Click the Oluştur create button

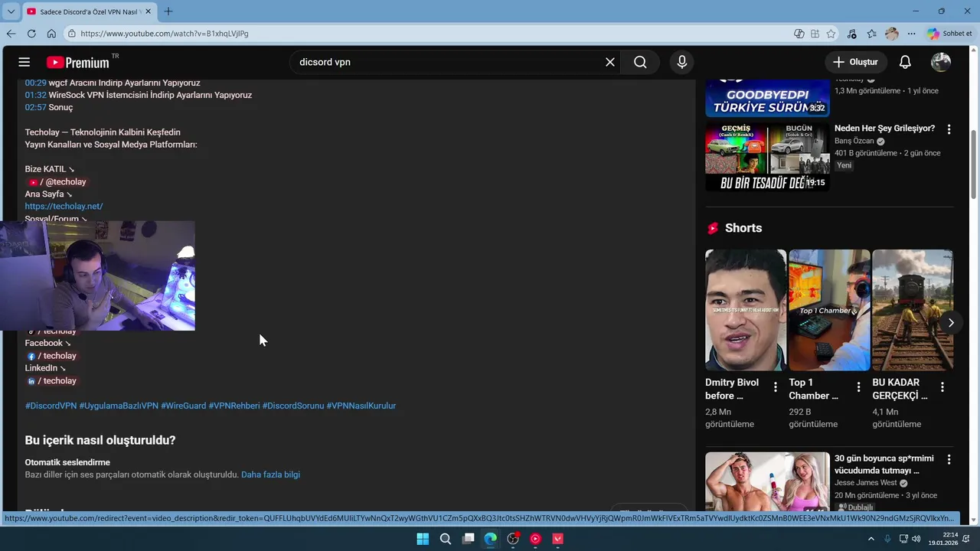(x=855, y=62)
